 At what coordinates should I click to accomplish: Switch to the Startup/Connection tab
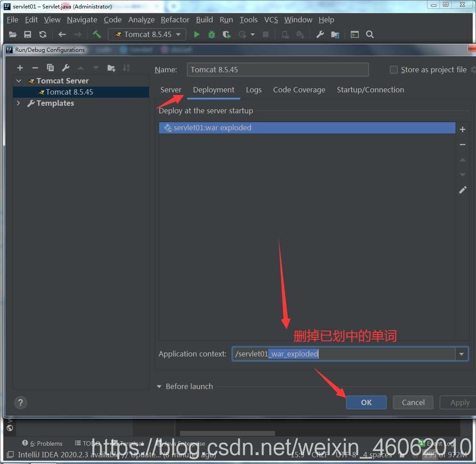click(x=370, y=90)
